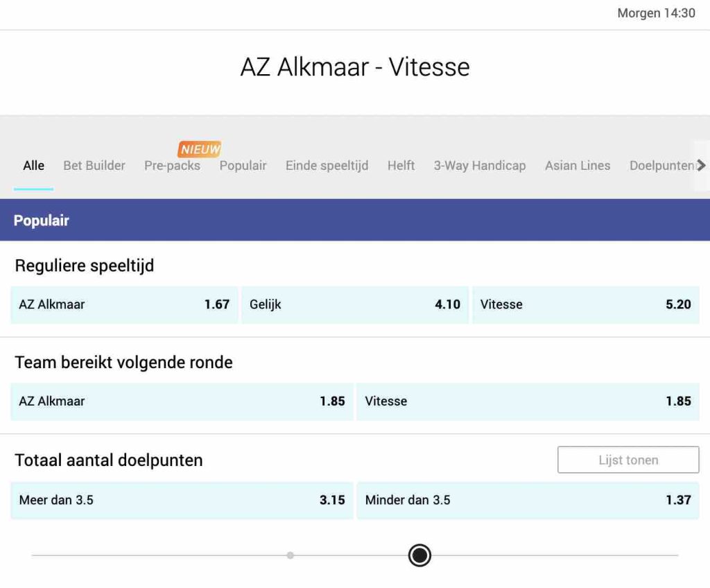Bet on AZ Alkmaar at 1.67
This screenshot has height=588, width=710.
point(124,304)
